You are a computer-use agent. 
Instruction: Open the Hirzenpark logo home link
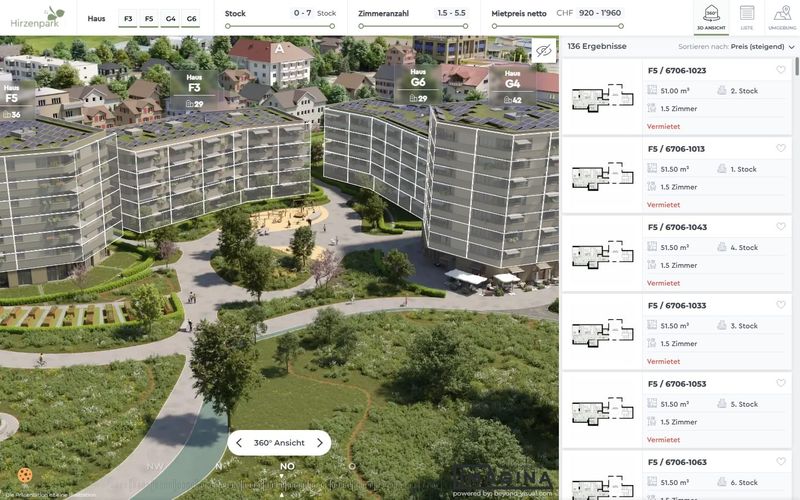pos(38,17)
